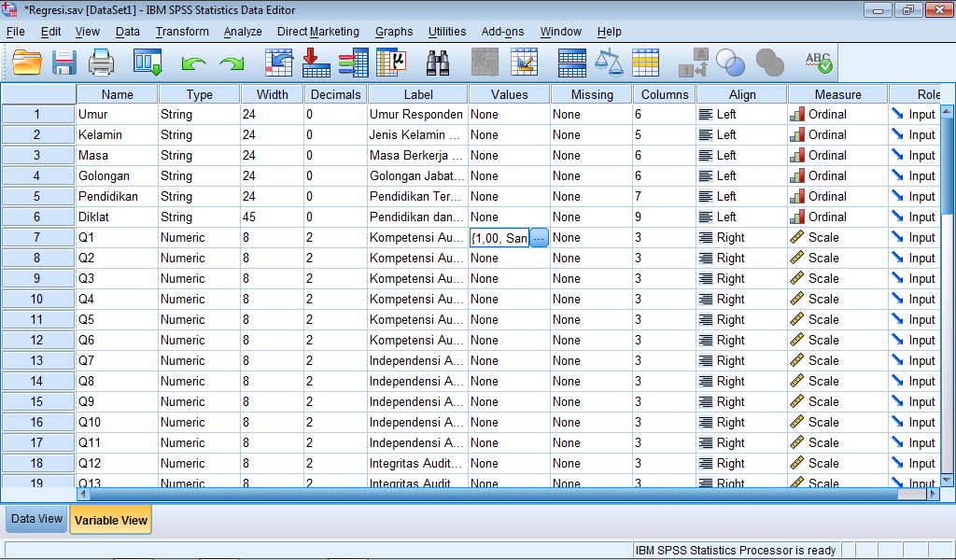This screenshot has width=956, height=560.
Task: Click the Go to case icon
Action: tap(278, 63)
